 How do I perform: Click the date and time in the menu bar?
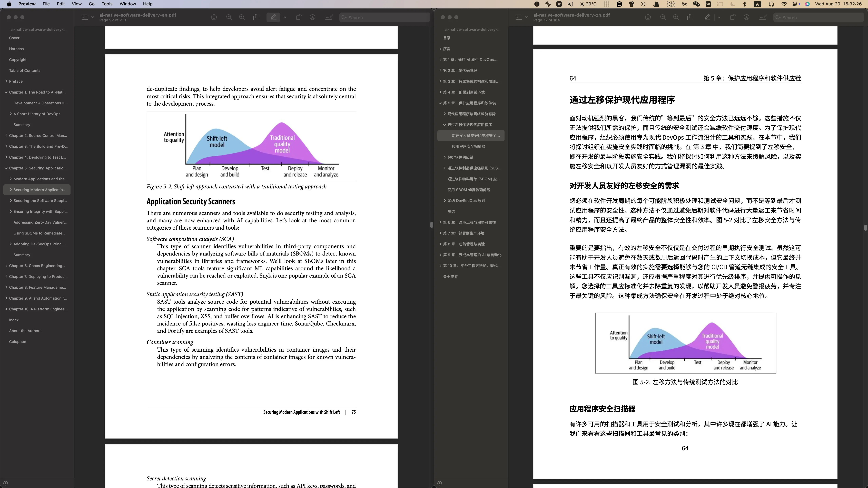click(838, 4)
